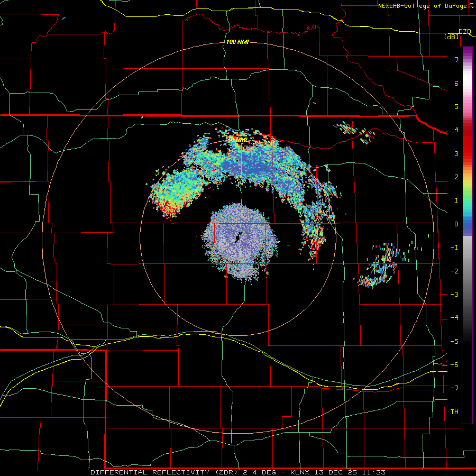Click the "3" value on ZDR scale
Image resolution: width=476 pixels, height=476 pixels.
[x=456, y=153]
